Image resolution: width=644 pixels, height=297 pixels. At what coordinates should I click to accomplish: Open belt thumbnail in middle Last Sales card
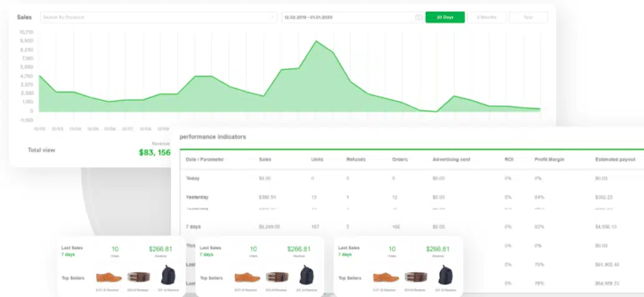[x=277, y=277]
